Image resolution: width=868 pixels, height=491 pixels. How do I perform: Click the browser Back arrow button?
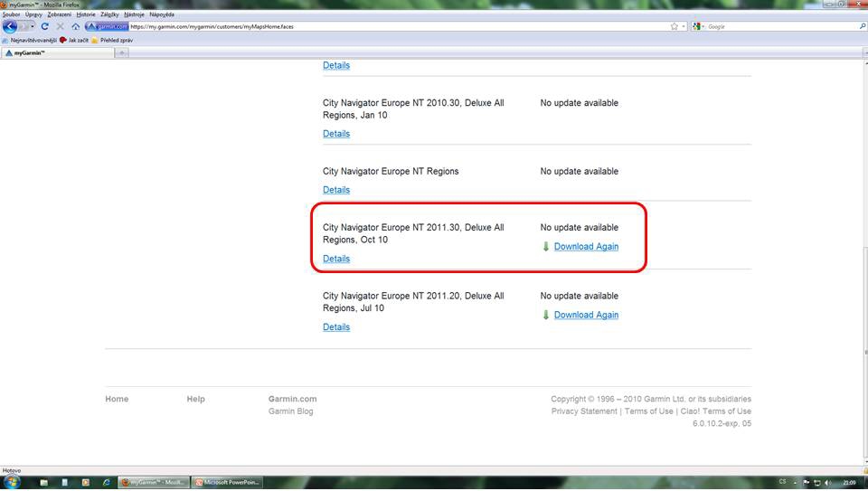[x=10, y=27]
